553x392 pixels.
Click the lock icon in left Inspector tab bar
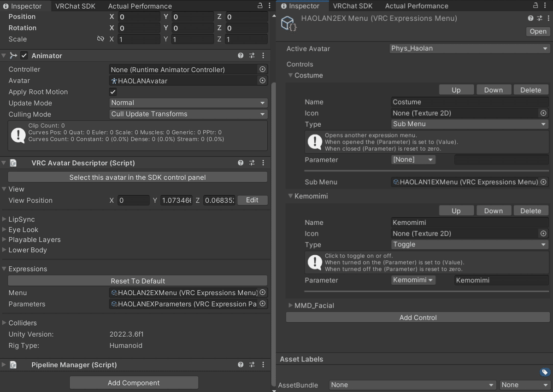pos(260,6)
